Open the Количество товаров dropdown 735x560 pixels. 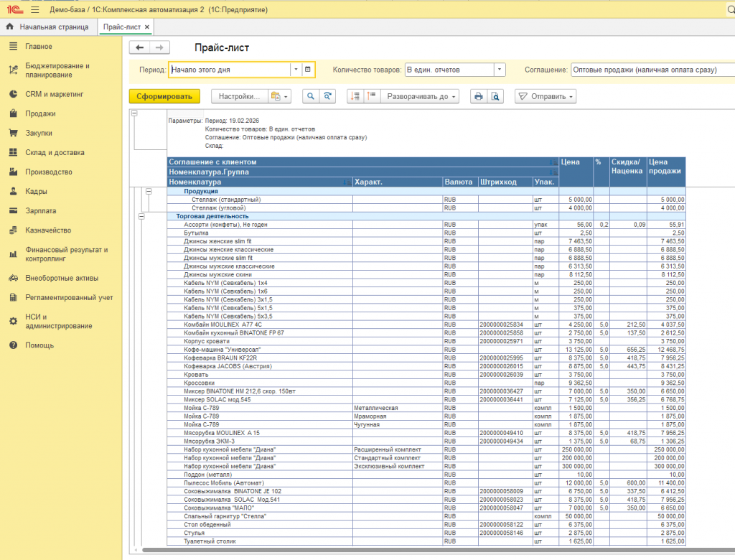(x=500, y=70)
